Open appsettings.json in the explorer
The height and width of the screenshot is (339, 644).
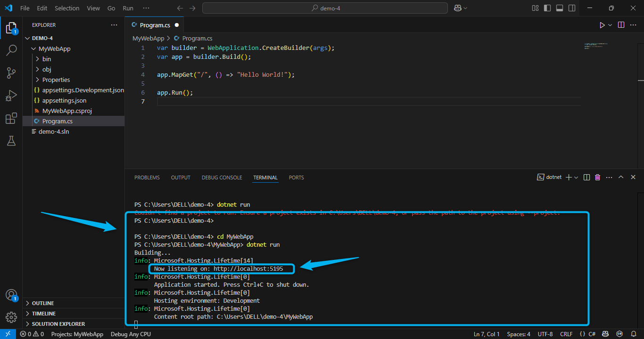74,100
